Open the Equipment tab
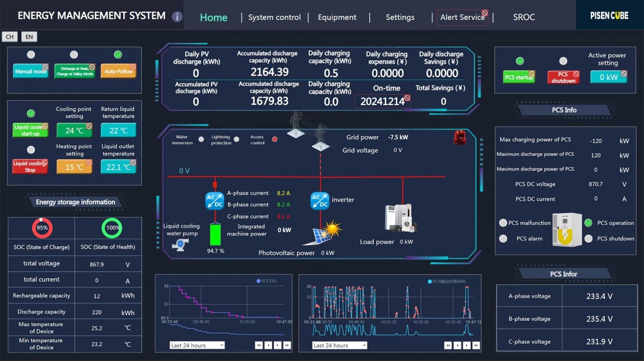 [x=336, y=17]
